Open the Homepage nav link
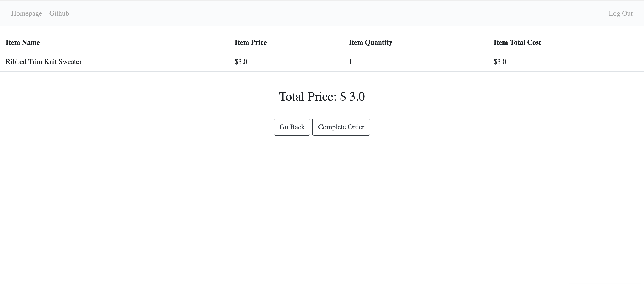This screenshot has width=644, height=284. tap(27, 13)
